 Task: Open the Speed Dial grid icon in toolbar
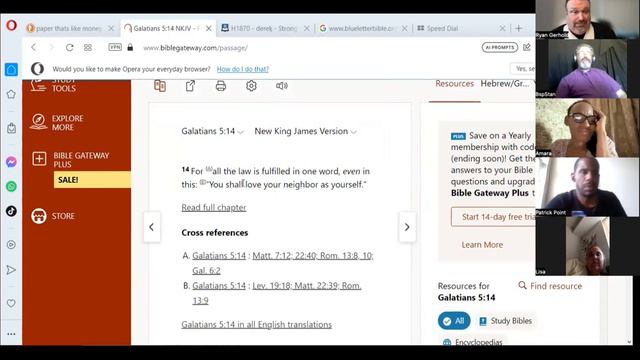tap(88, 47)
